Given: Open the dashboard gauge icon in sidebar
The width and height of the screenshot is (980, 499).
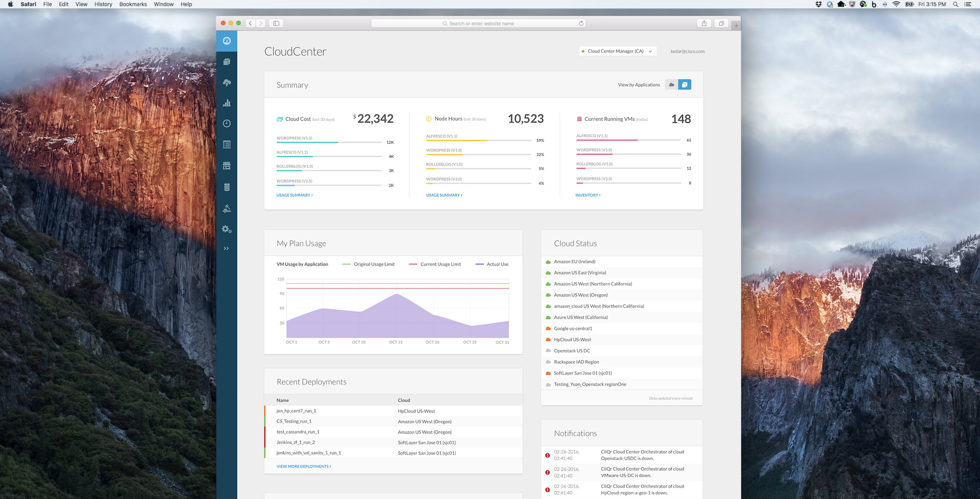Looking at the screenshot, I should coord(227,41).
